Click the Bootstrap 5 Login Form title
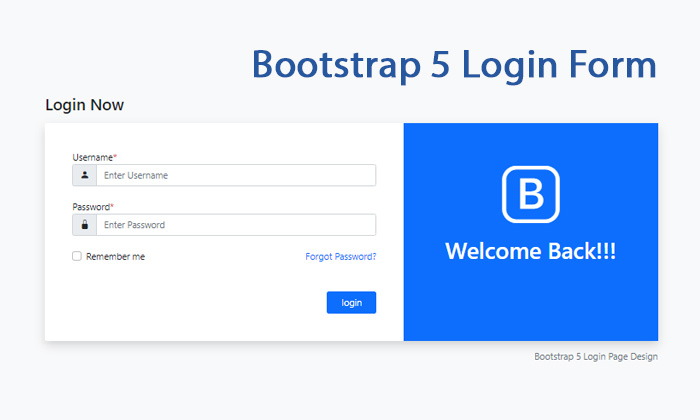This screenshot has height=420, width=700. pyautogui.click(x=454, y=65)
